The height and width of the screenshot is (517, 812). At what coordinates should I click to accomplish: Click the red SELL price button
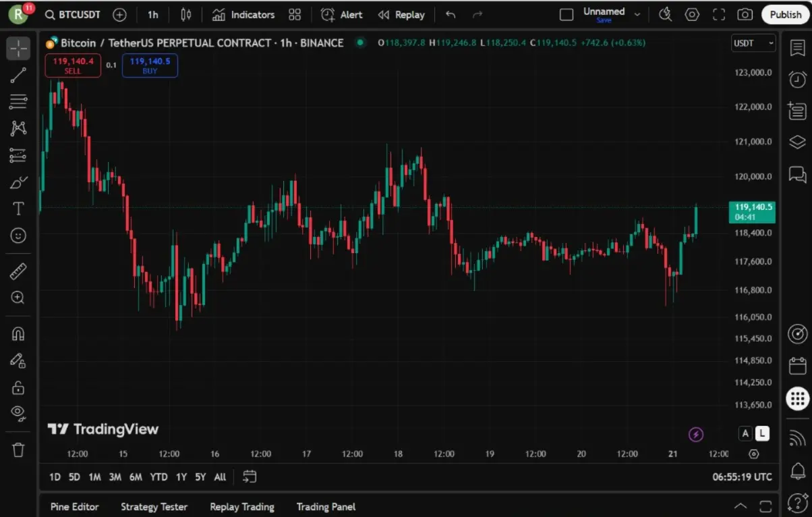[x=73, y=65]
